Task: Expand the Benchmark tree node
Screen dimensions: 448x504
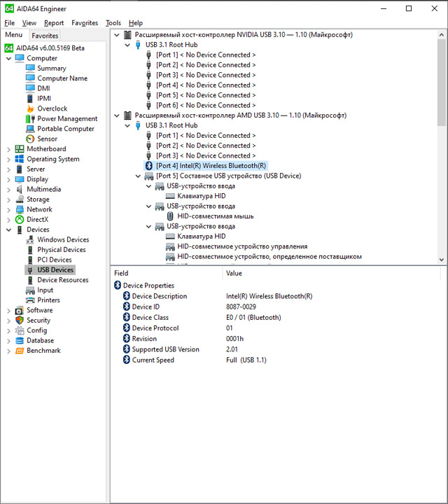Action: point(8,351)
